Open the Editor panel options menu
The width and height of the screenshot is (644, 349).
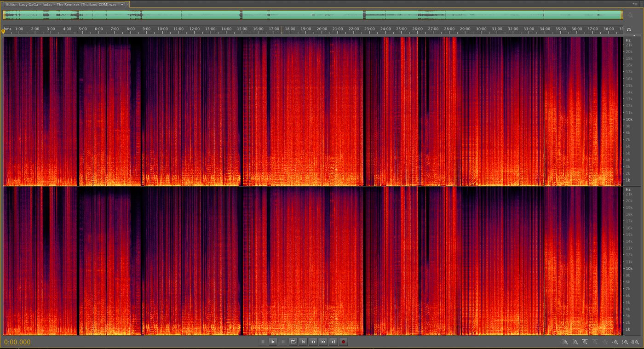[x=635, y=4]
